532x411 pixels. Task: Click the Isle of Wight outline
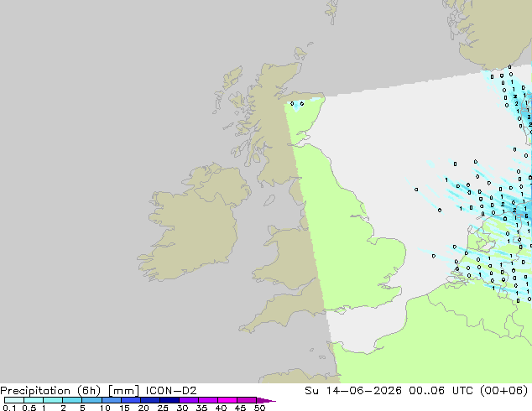[x=340, y=310]
